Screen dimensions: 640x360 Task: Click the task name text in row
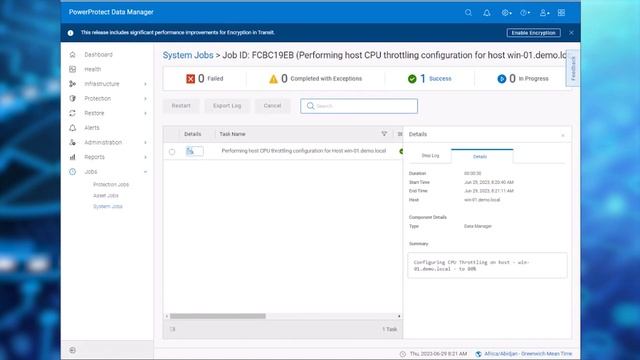tap(304, 151)
